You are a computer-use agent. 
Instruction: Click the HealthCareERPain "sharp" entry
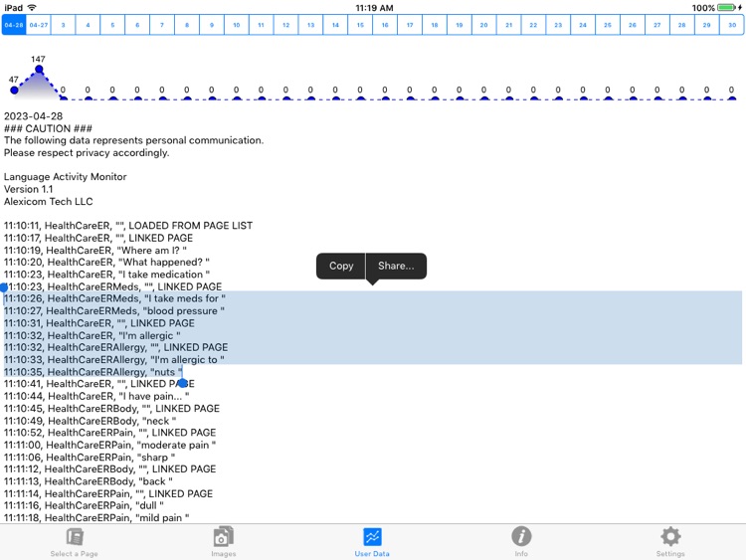click(90, 458)
